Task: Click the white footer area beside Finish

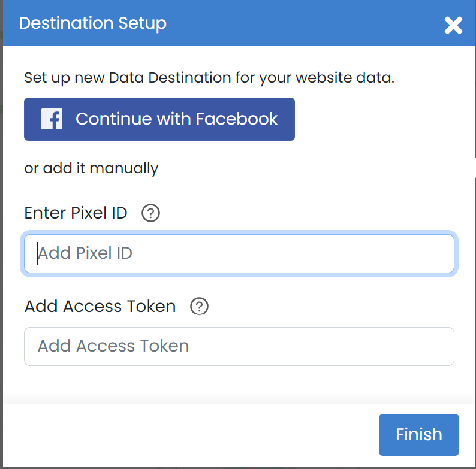Action: [x=188, y=434]
